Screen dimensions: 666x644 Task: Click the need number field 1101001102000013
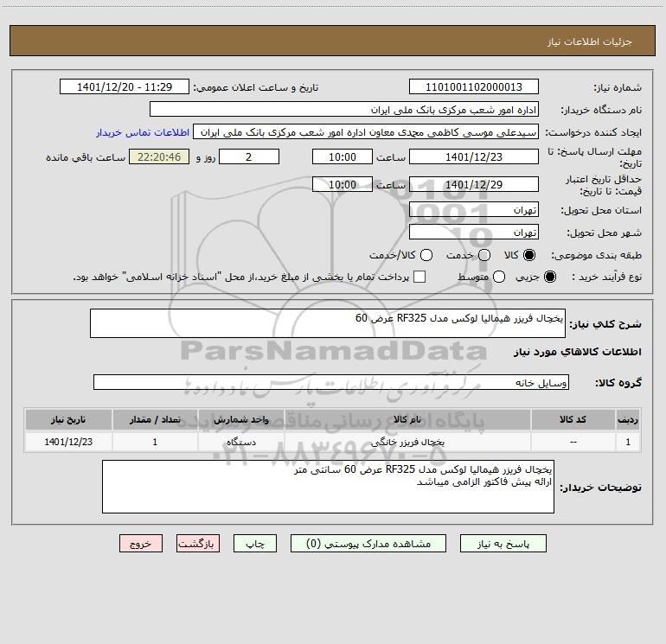(474, 86)
